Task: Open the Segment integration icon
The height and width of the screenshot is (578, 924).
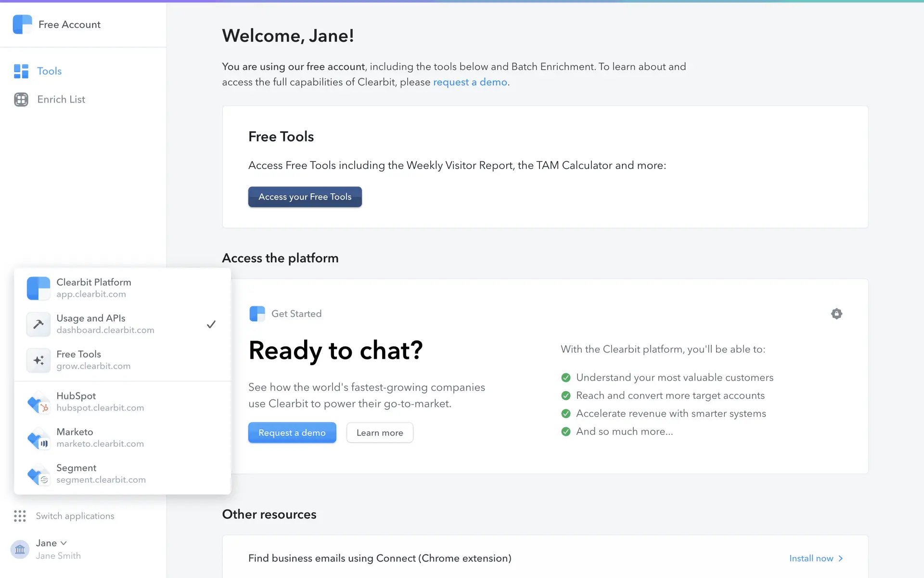Action: 38,474
